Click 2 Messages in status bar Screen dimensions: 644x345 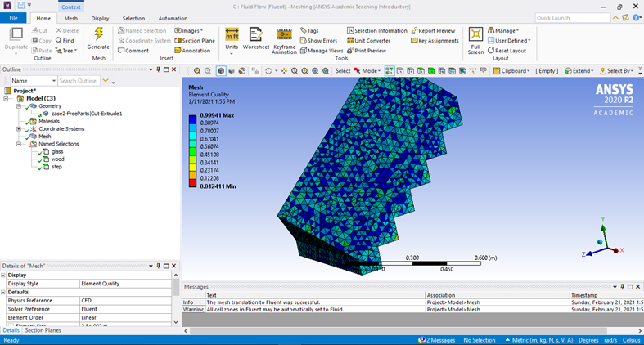[x=437, y=340]
